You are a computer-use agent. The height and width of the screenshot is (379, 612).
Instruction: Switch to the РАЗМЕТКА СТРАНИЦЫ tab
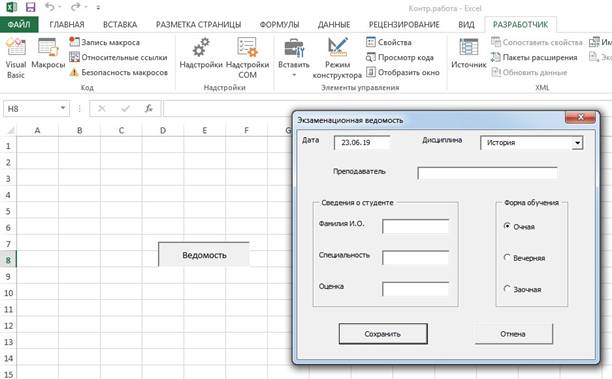pos(198,25)
